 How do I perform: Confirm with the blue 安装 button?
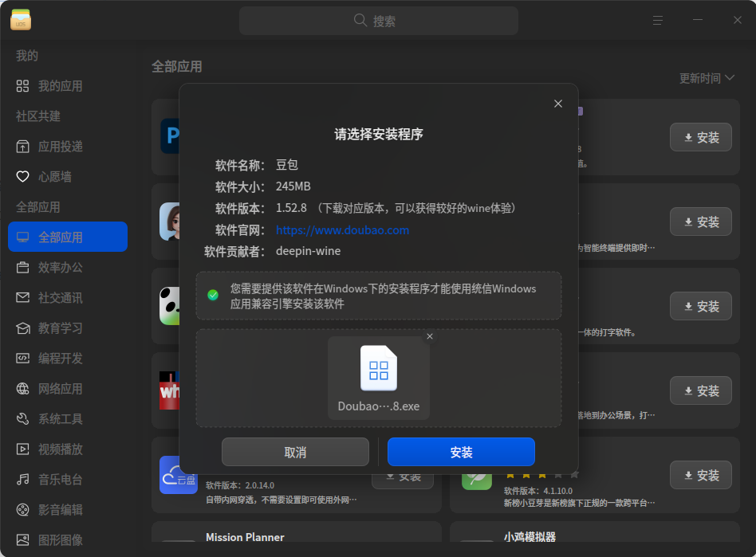click(x=461, y=452)
